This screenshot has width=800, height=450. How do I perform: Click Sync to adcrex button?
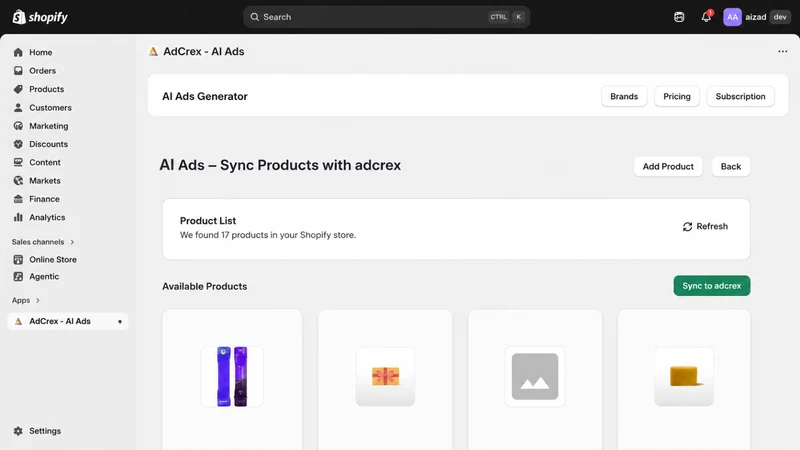712,286
